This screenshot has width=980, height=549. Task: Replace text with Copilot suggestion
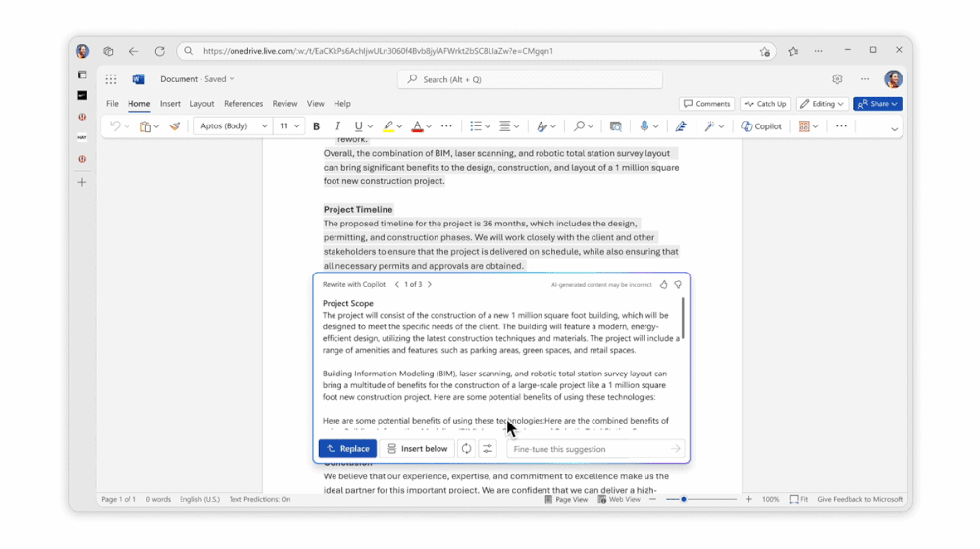(x=347, y=448)
